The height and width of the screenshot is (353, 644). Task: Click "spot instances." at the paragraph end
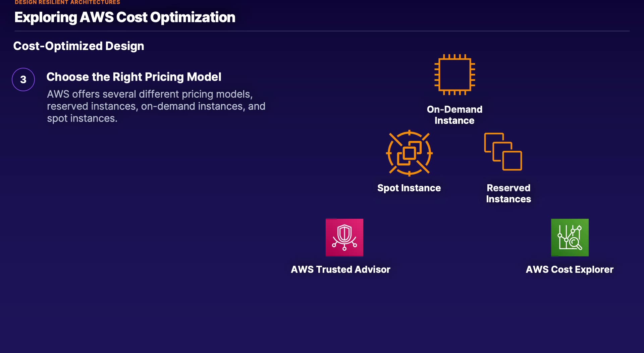tap(82, 118)
